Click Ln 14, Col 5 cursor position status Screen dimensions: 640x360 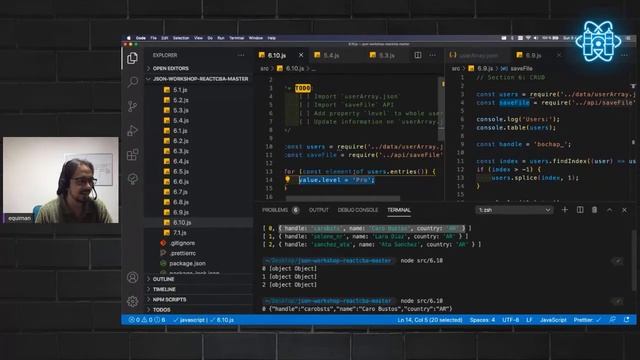pyautogui.click(x=430, y=320)
